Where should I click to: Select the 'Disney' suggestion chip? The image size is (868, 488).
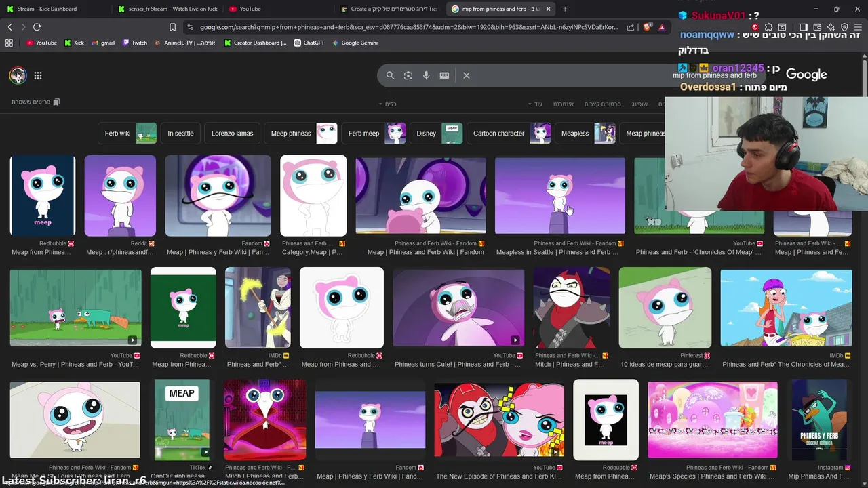coord(436,134)
